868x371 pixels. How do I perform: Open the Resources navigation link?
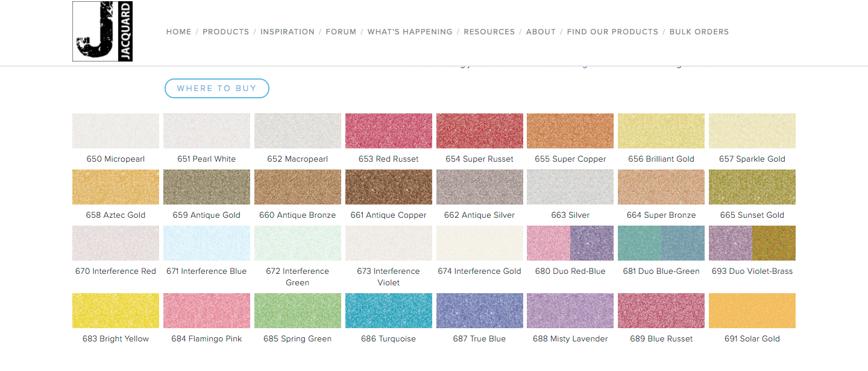pos(489,32)
